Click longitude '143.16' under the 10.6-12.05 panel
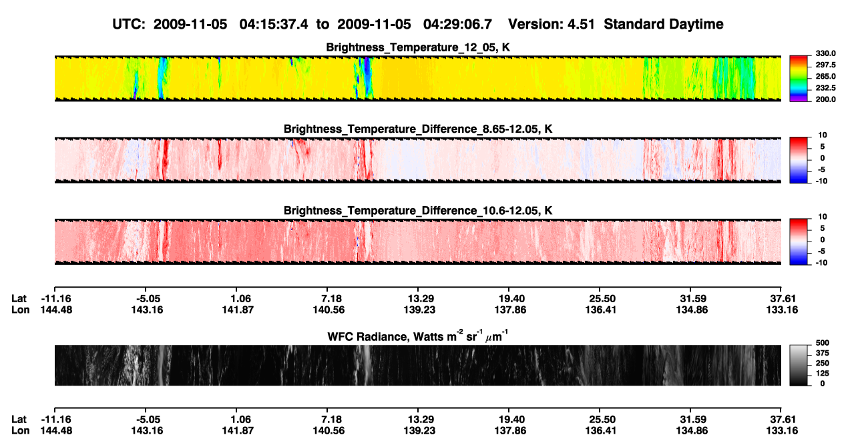The image size is (868, 445). (149, 310)
